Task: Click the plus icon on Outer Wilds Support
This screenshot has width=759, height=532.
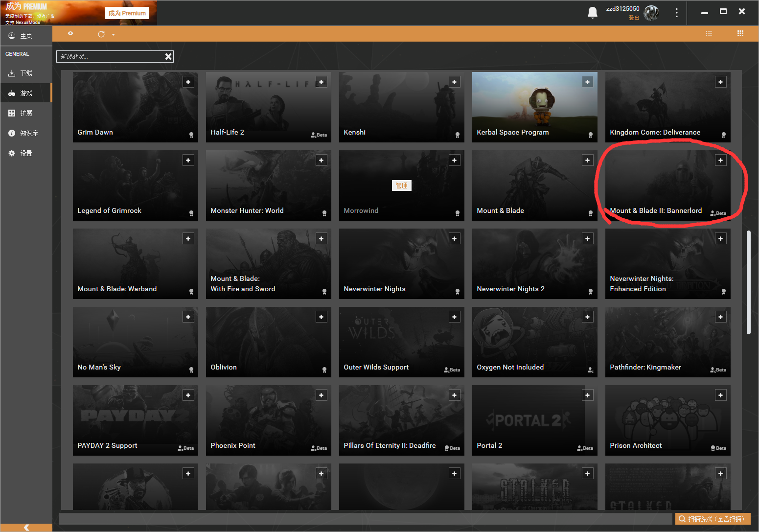Action: [455, 317]
